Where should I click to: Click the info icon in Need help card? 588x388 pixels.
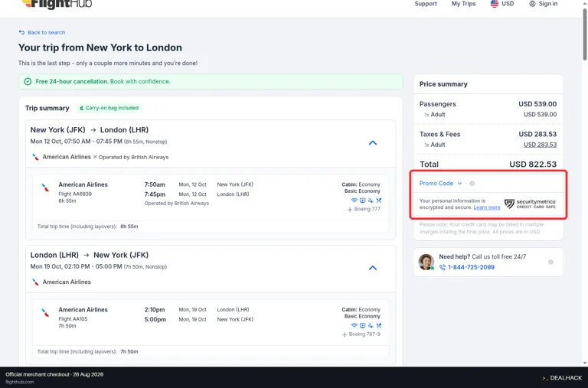pyautogui.click(x=551, y=262)
